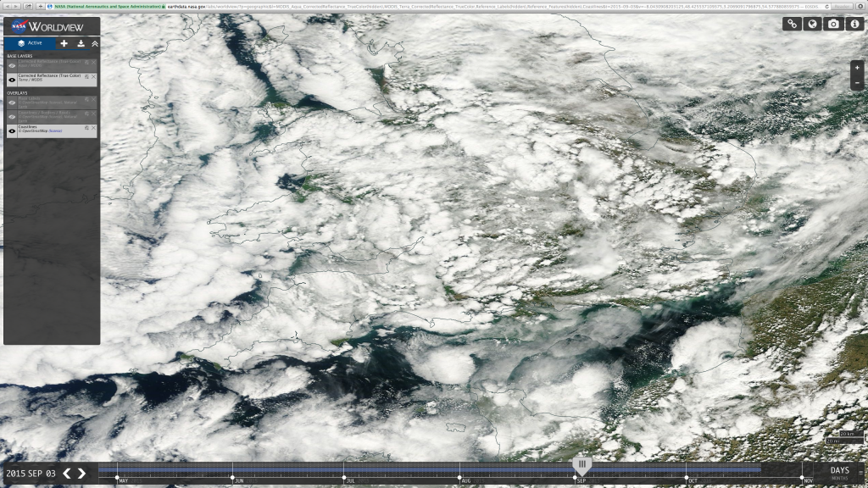The width and height of the screenshot is (868, 488).
Task: Collapse the layers sidebar panel
Action: [95, 43]
